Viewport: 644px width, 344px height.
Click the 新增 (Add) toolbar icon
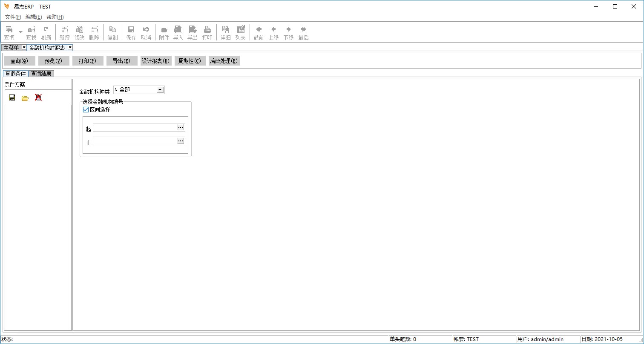[64, 32]
